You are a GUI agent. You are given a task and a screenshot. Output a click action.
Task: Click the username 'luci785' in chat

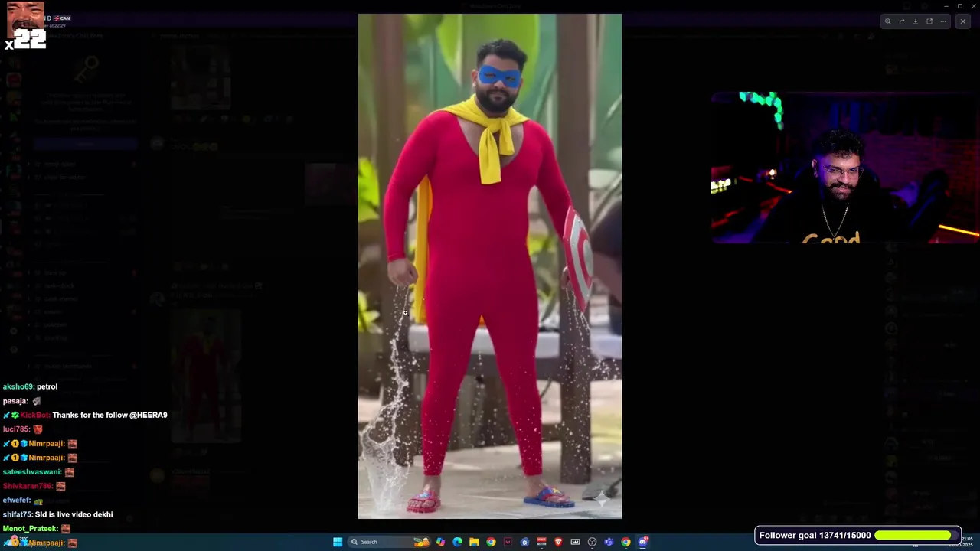15,429
